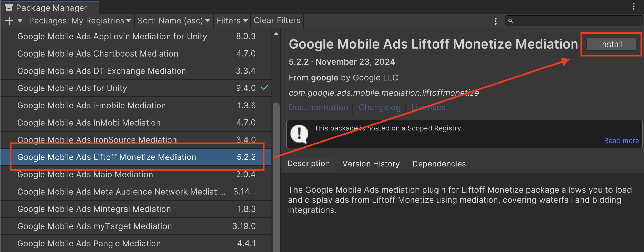Open the Sort: Name (asc) dropdown
This screenshot has width=644, height=252.
point(173,21)
